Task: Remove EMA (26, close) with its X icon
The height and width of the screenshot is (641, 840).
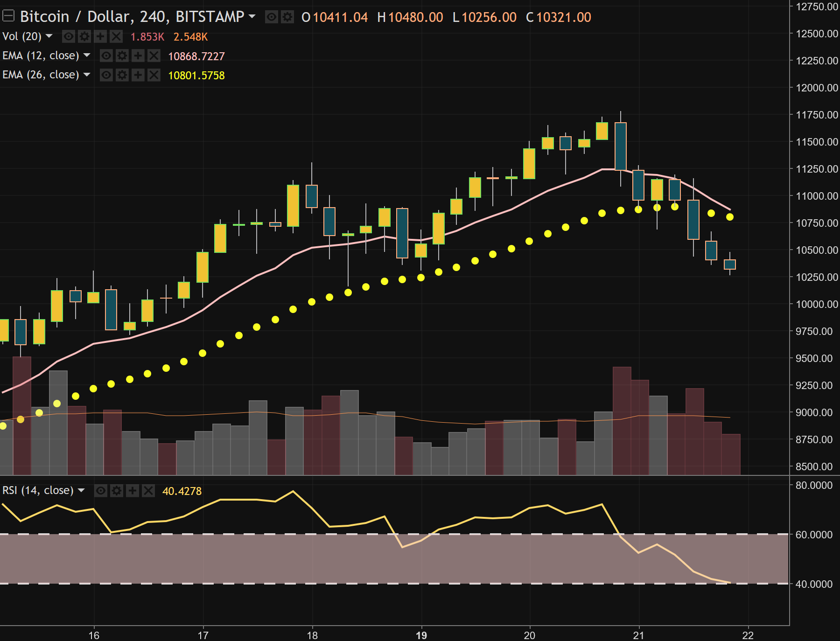Action: click(154, 75)
